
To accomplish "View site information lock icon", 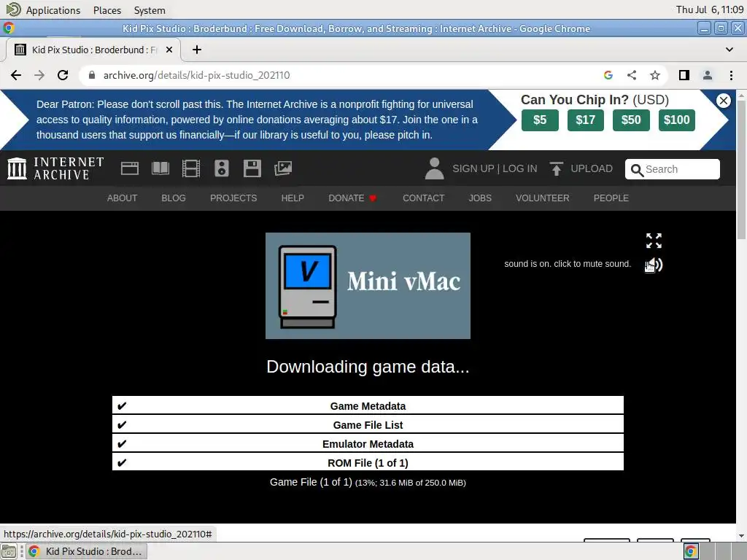I will [x=92, y=75].
